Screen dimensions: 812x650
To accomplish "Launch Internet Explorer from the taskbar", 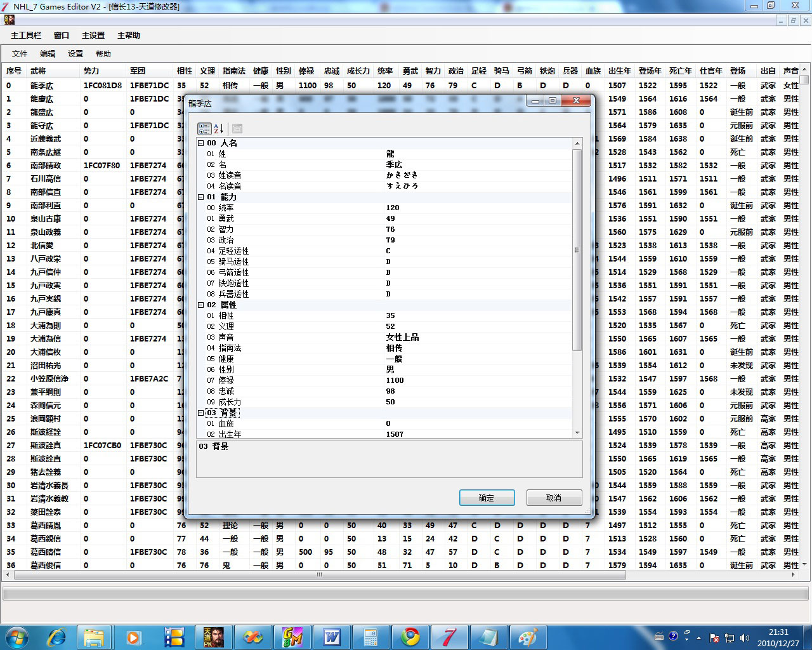I will pos(57,637).
